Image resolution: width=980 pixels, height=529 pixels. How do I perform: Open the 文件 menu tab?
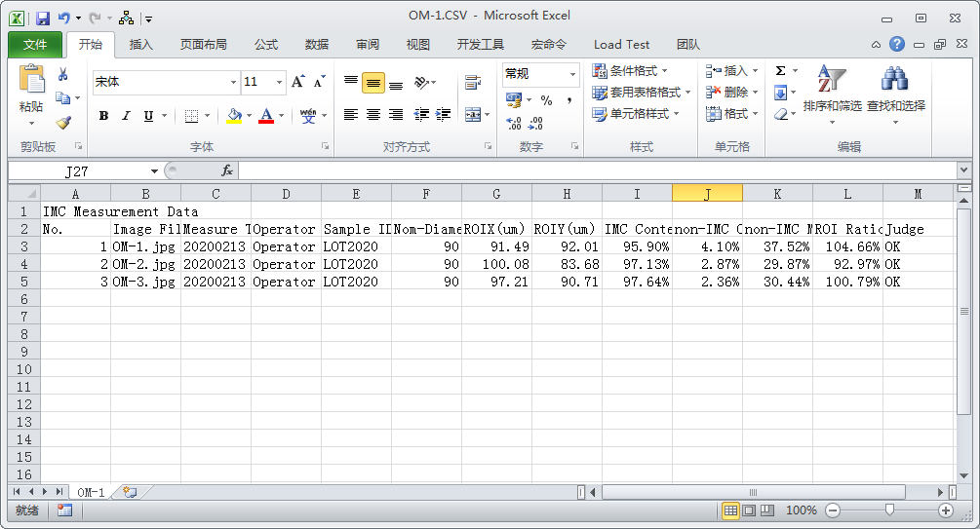point(35,44)
